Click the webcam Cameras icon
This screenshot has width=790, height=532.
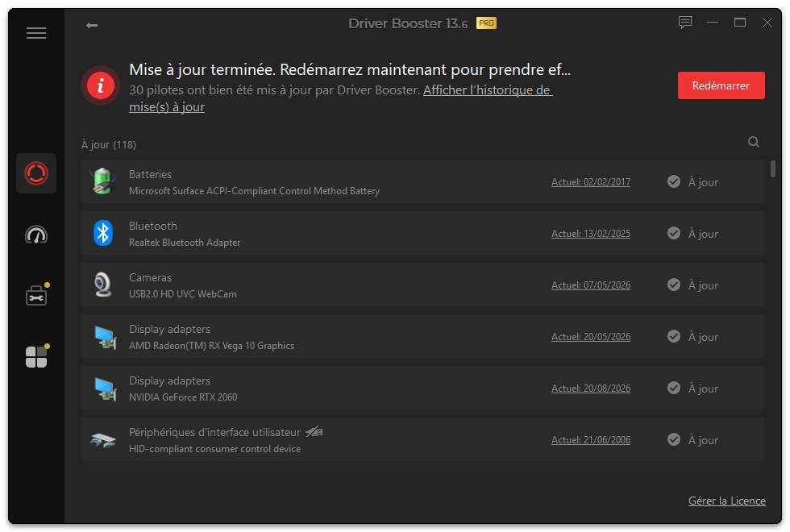(x=103, y=285)
